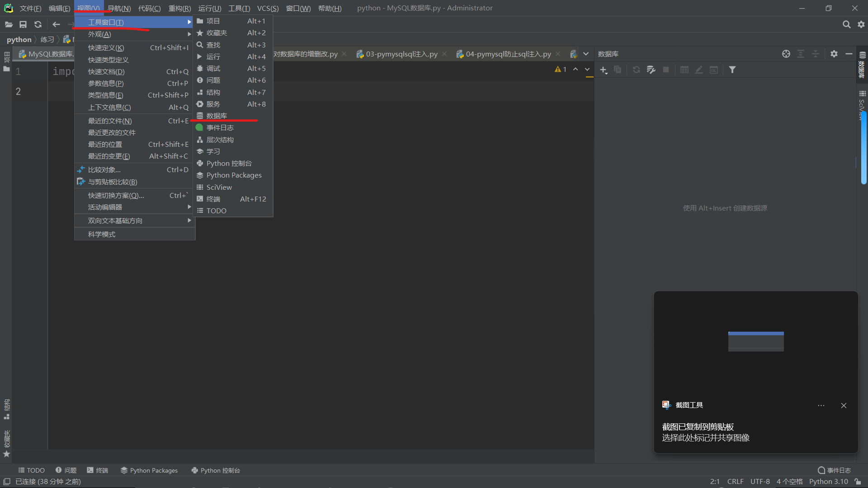Select 数据库 in tool windows submenu
Screen dimensions: 868x488
pos(217,116)
